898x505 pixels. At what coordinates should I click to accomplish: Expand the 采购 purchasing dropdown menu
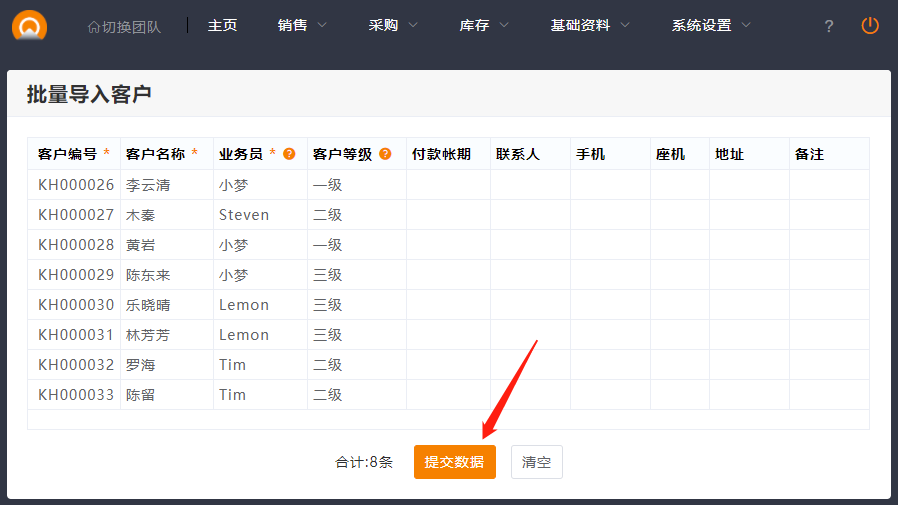click(393, 26)
